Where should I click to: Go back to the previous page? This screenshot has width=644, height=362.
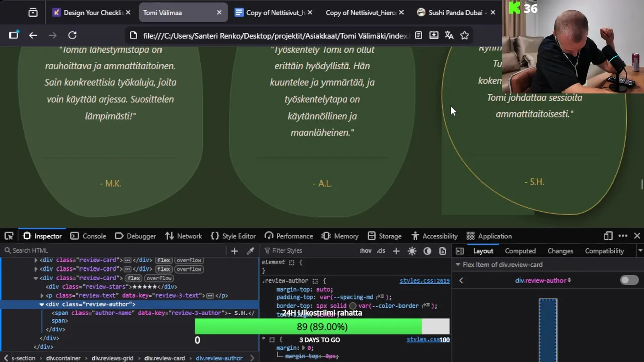(x=33, y=35)
